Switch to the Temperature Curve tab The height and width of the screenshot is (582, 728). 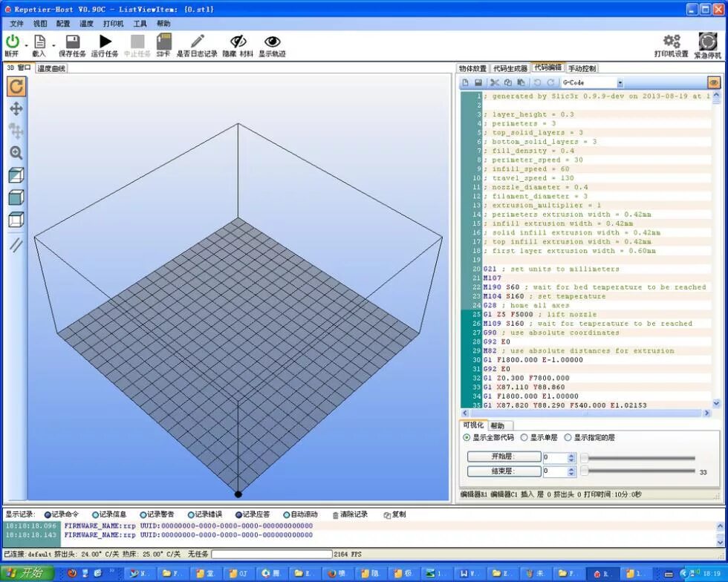point(51,69)
